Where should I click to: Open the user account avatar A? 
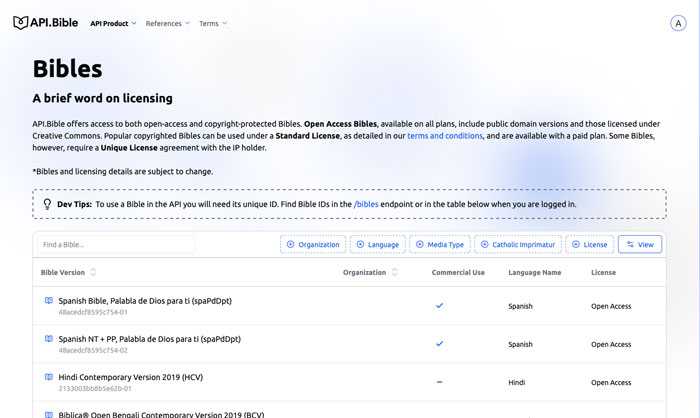tap(678, 23)
